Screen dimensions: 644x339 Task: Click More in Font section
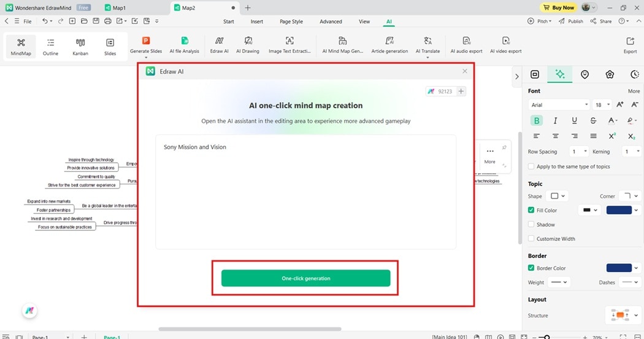point(634,91)
